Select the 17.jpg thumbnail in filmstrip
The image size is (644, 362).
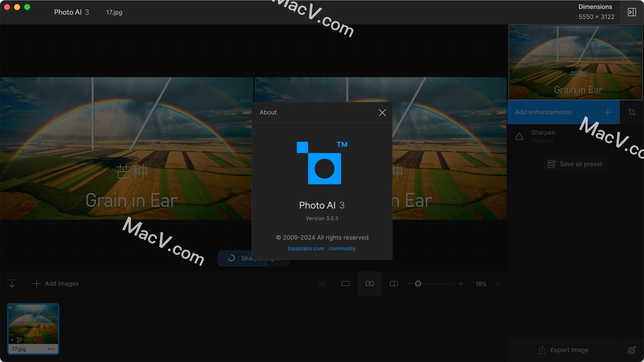[33, 324]
